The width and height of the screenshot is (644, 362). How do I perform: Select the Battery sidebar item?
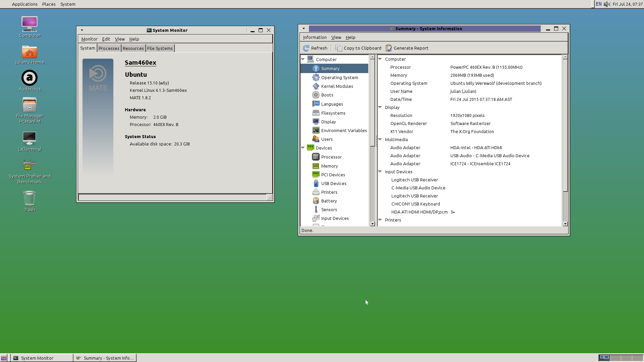(329, 201)
